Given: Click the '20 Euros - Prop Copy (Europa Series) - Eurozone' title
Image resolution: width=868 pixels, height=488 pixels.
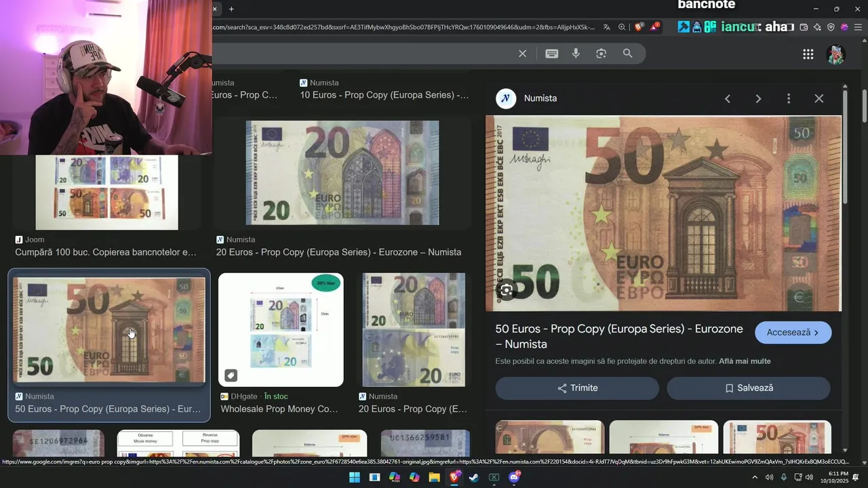Looking at the screenshot, I should (338, 252).
